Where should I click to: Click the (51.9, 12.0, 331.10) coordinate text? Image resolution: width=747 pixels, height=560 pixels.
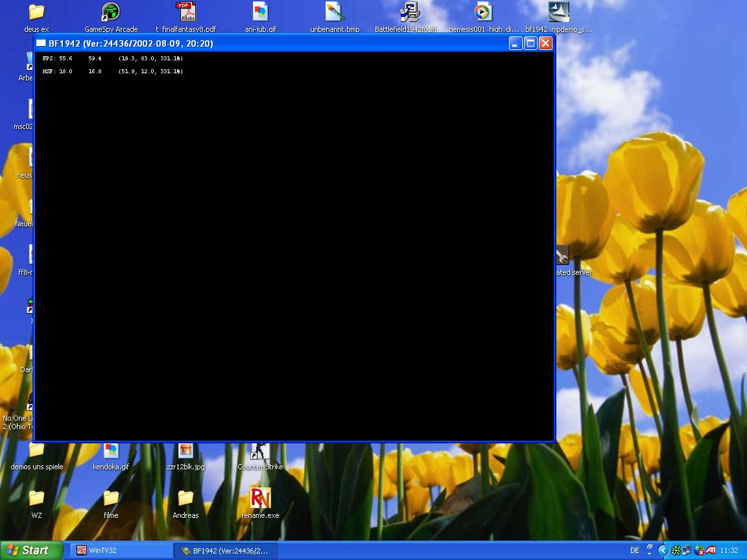point(150,71)
